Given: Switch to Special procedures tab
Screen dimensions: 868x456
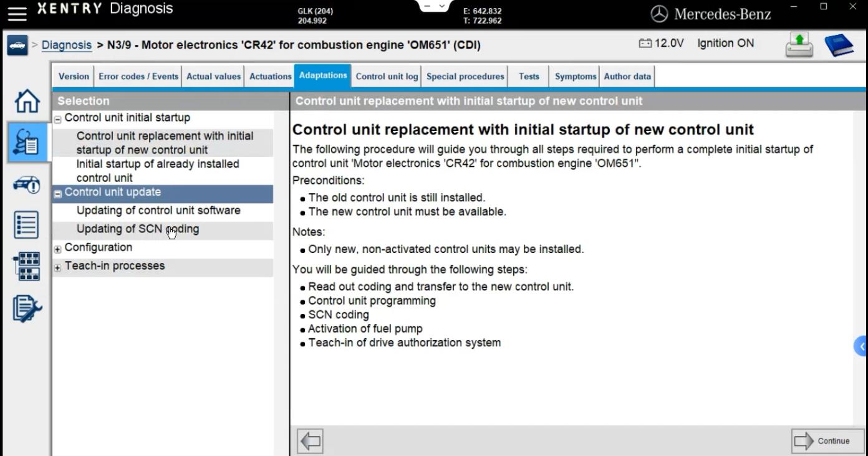Looking at the screenshot, I should pyautogui.click(x=465, y=77).
